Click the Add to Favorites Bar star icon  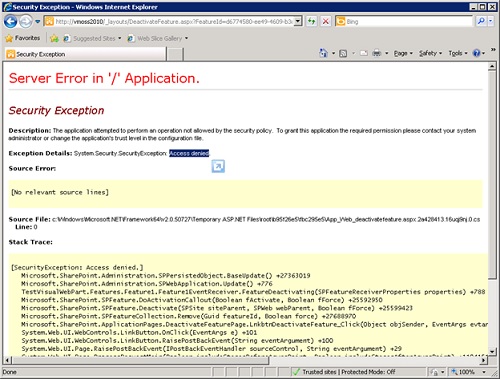pyautogui.click(x=54, y=38)
